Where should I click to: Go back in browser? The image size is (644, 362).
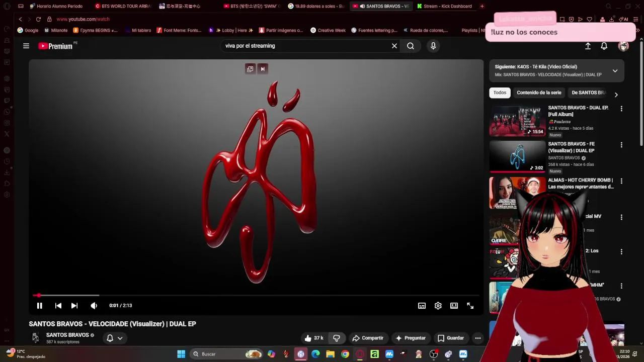point(20,19)
